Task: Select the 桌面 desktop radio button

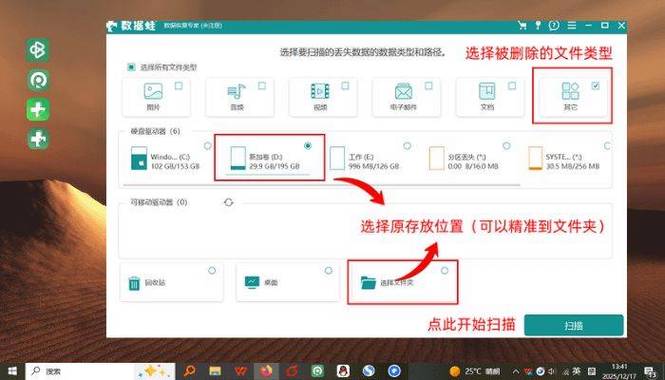Action: (328, 271)
